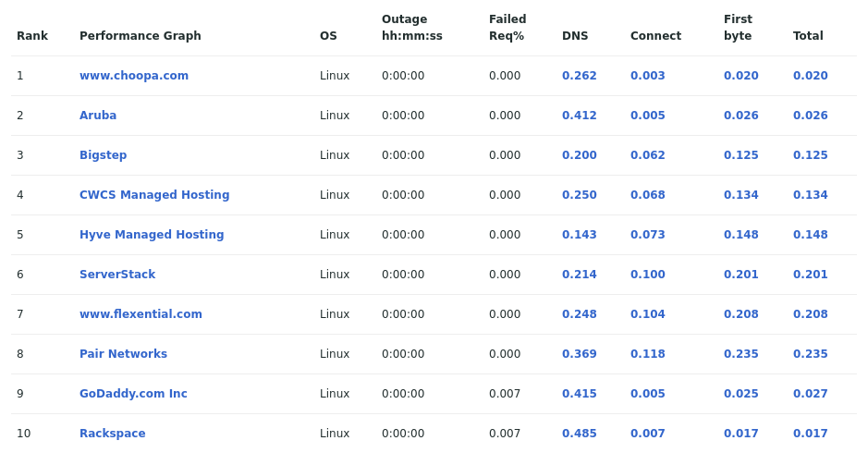Click First byte value 0.235 for Pair Networks

[x=741, y=354]
